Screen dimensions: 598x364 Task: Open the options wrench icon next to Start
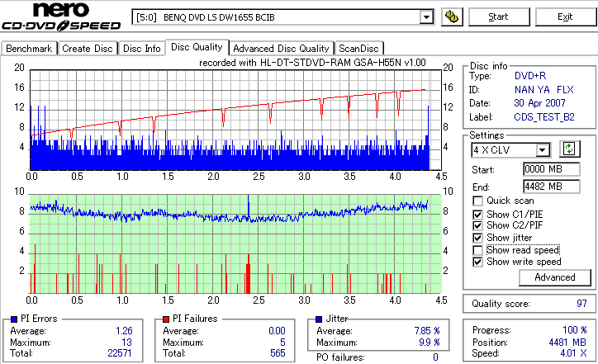pos(452,17)
